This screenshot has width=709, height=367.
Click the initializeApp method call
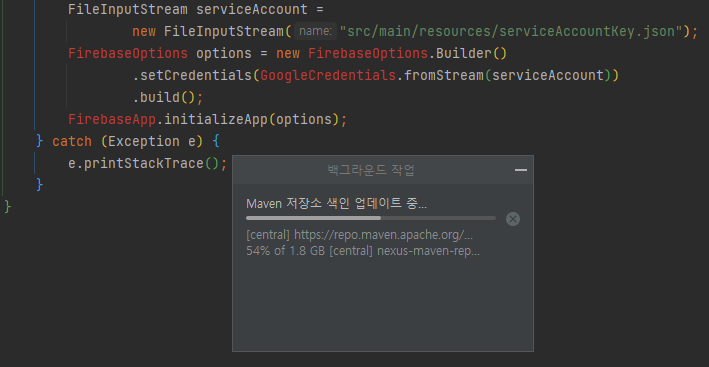pyautogui.click(x=215, y=120)
